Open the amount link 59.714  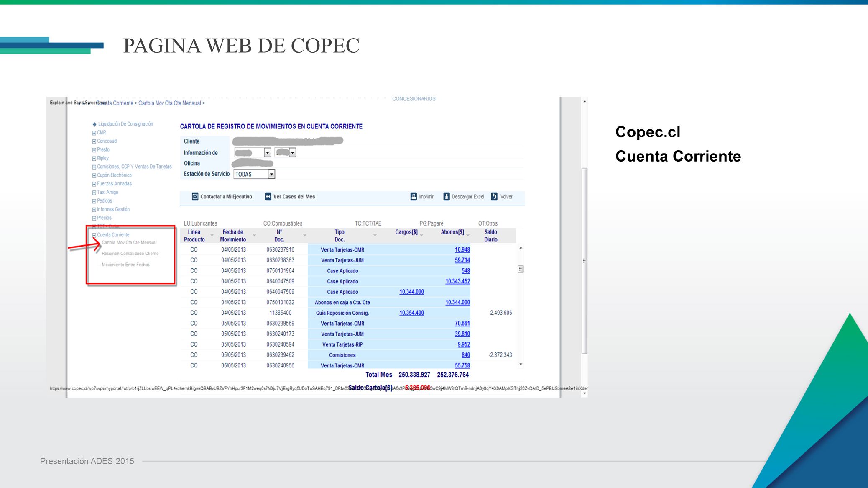pyautogui.click(x=462, y=260)
